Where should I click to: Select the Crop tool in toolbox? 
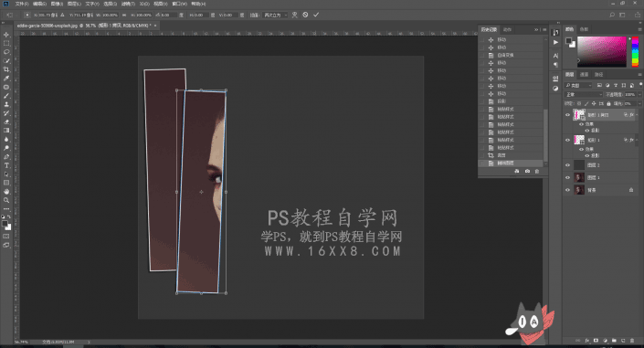[6, 69]
